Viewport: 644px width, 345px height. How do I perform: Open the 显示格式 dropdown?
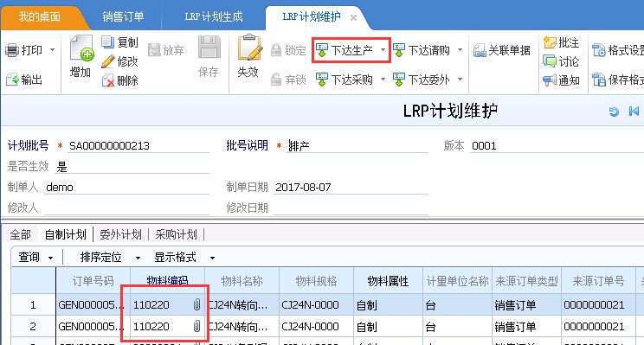[x=212, y=258]
